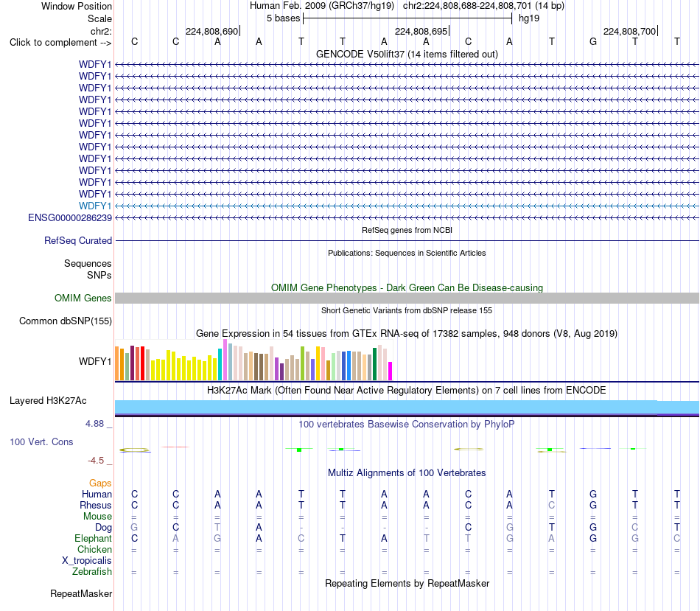Click the 224,808,700 ruler coordinate
The image size is (700, 611).
click(629, 31)
